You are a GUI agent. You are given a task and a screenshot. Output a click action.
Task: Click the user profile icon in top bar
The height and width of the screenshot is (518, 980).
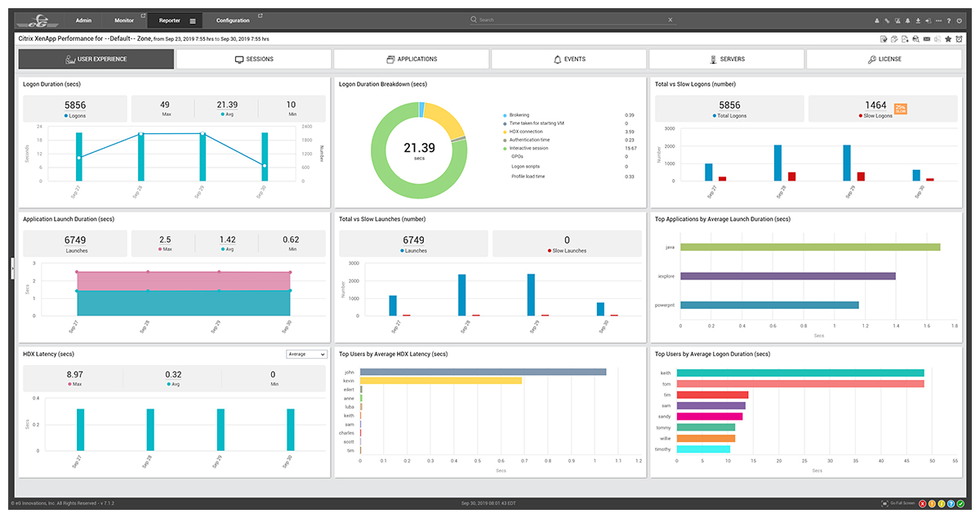pyautogui.click(x=877, y=20)
